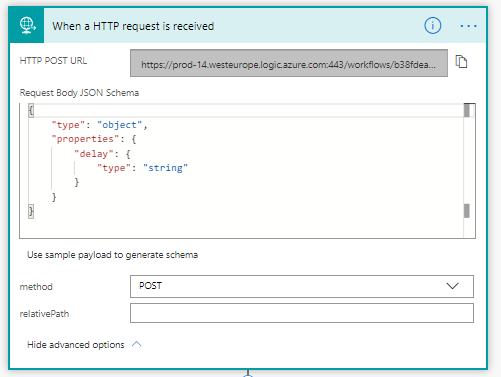Click the opening brace on first schema line
This screenshot has height=377, width=501.
pos(31,110)
